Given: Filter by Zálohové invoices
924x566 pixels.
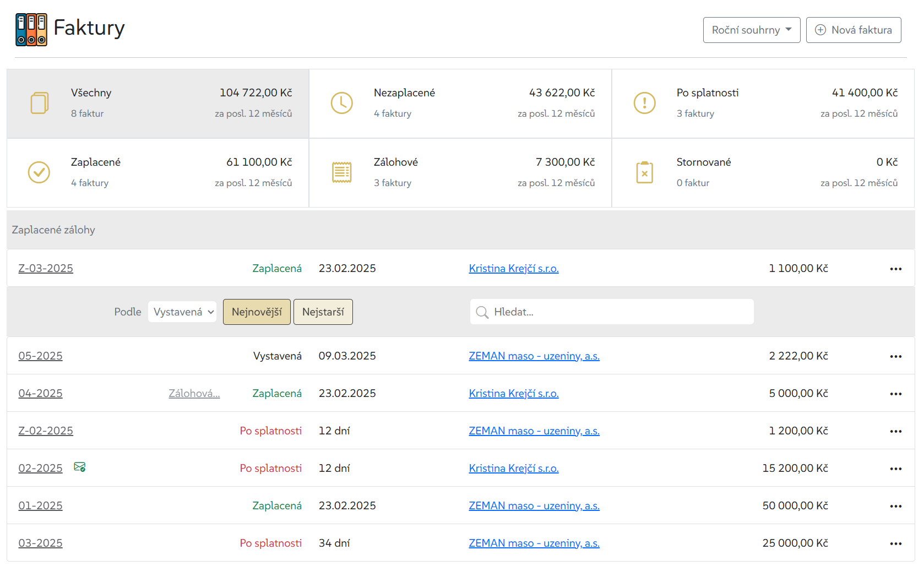Looking at the screenshot, I should click(x=460, y=173).
